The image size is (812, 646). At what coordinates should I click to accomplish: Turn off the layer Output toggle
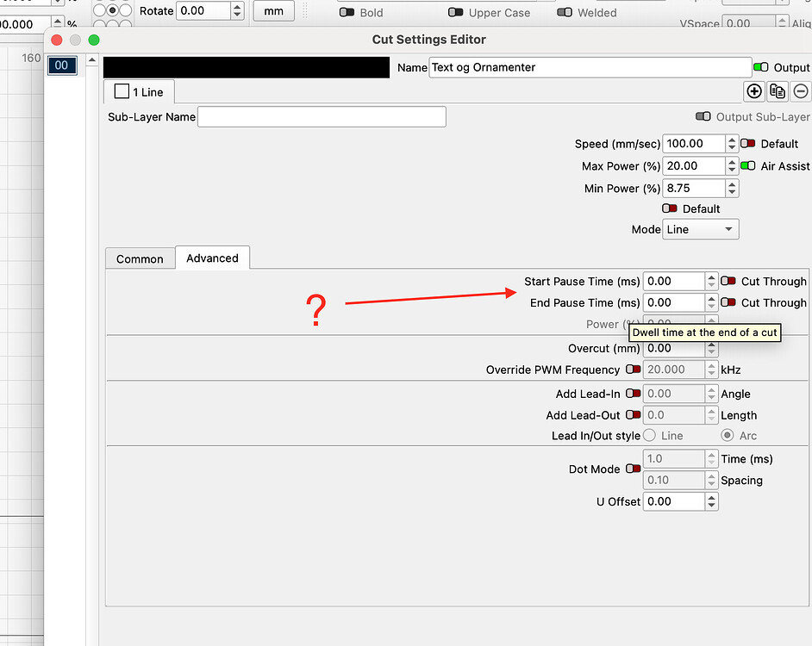coord(761,67)
